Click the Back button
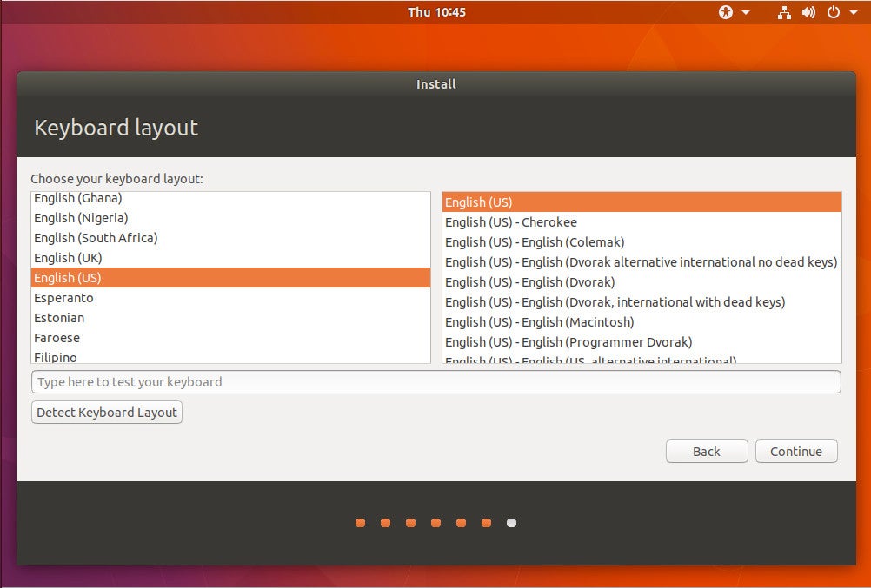This screenshot has width=871, height=588. tap(707, 452)
